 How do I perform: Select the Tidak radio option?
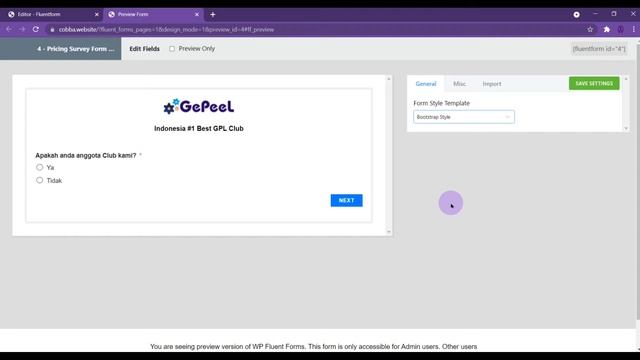[40, 180]
